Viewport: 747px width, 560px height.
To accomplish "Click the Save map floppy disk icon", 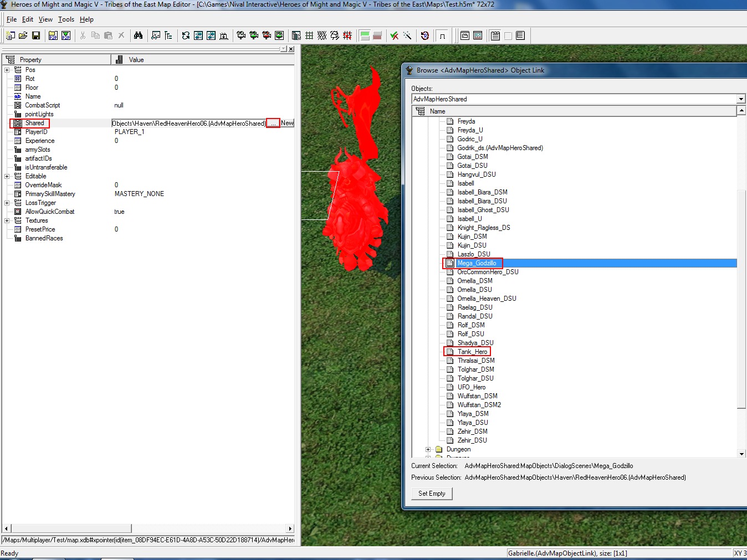I will click(36, 35).
